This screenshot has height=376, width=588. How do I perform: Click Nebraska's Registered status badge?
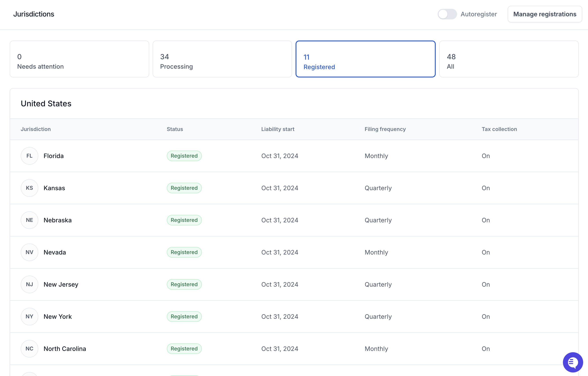tap(184, 220)
